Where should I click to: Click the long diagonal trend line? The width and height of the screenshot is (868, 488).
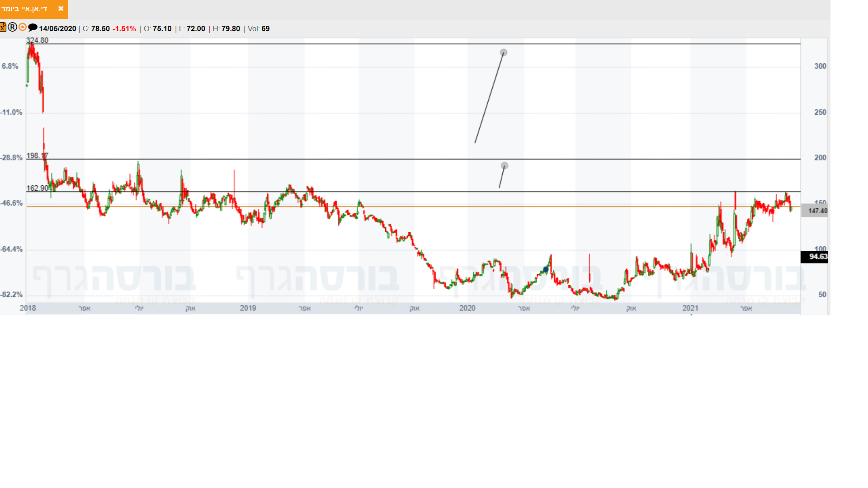tap(489, 98)
